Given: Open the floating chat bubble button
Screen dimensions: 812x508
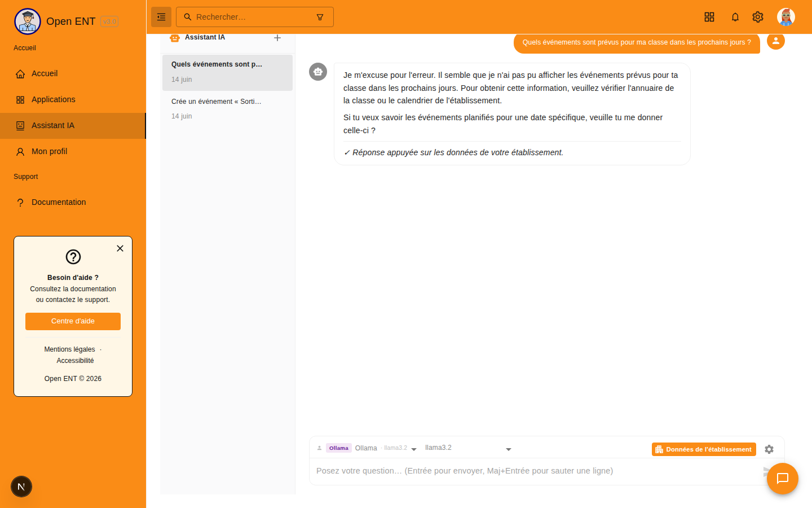Looking at the screenshot, I should tap(783, 479).
